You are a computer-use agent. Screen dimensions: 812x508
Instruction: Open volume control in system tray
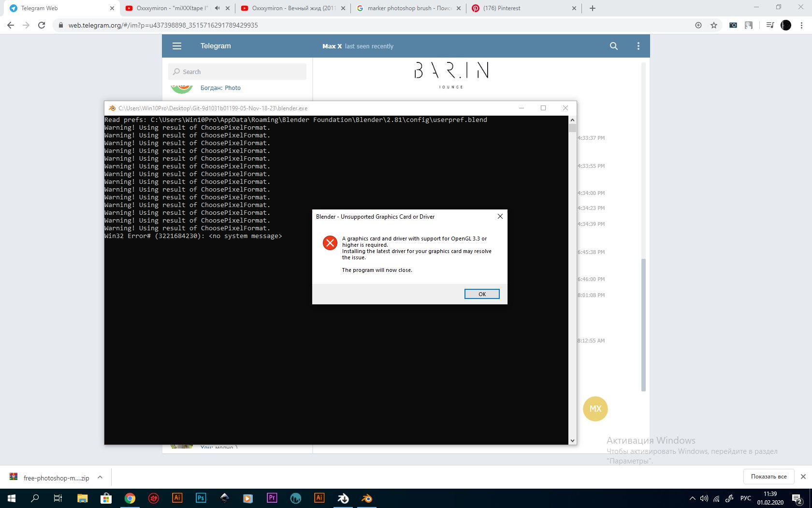tap(704, 498)
